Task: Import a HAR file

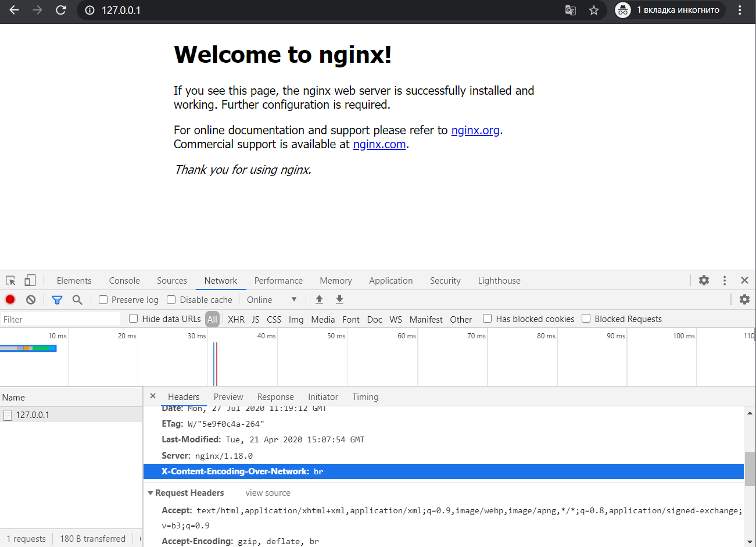Action: (x=319, y=299)
